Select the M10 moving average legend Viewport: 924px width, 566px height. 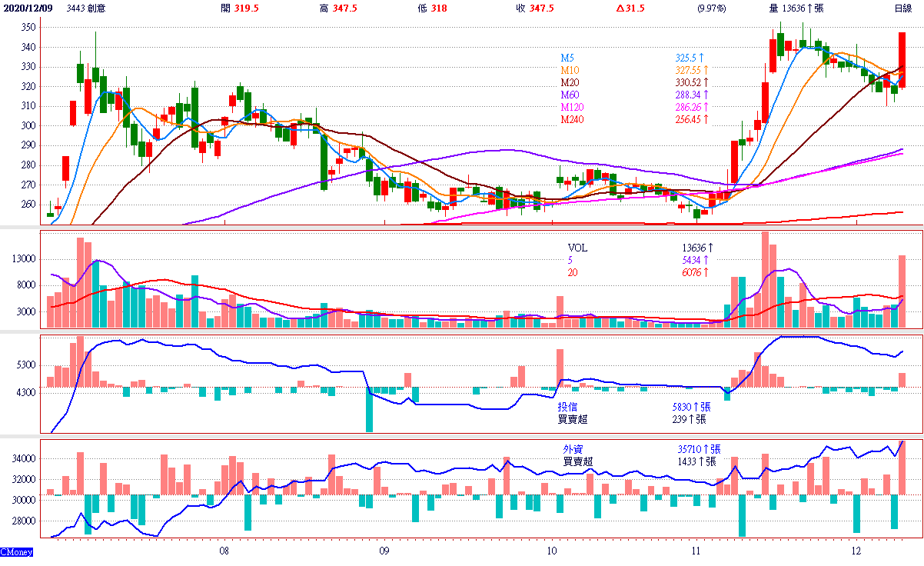tap(570, 70)
